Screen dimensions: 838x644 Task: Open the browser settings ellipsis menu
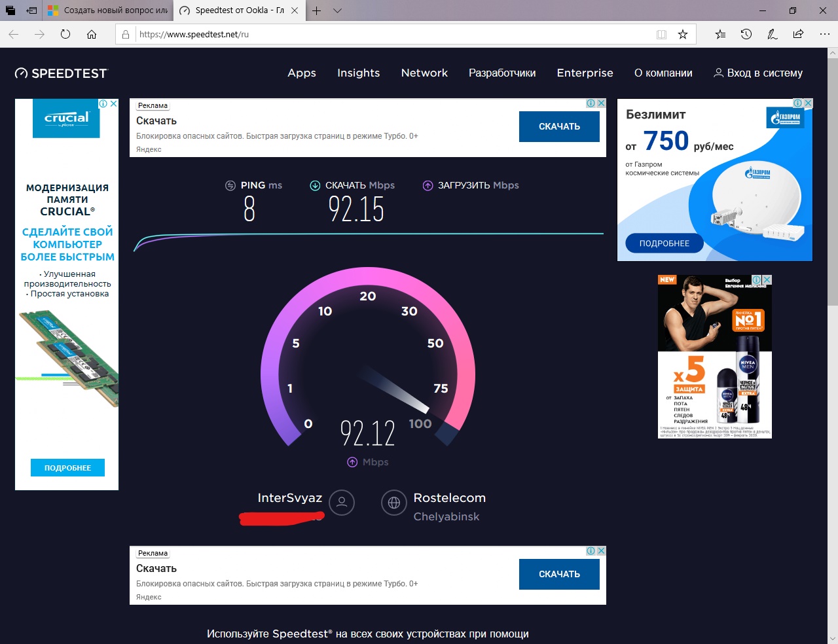(x=824, y=34)
